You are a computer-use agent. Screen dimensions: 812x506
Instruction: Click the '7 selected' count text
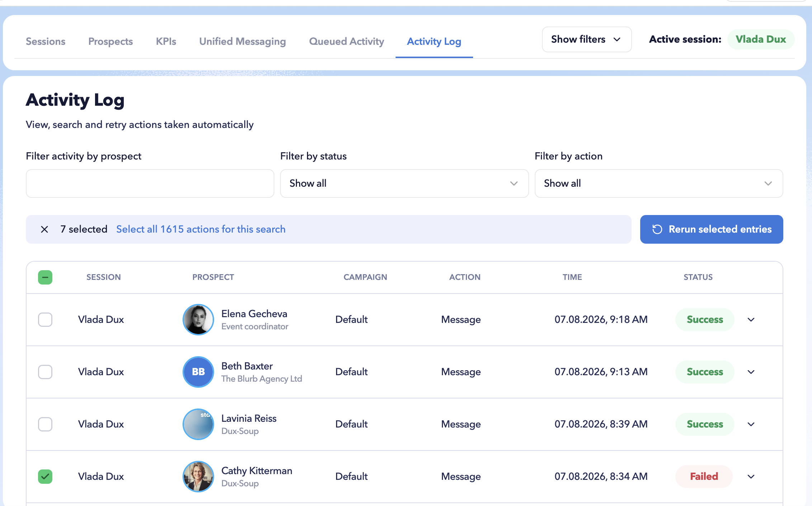(x=84, y=229)
